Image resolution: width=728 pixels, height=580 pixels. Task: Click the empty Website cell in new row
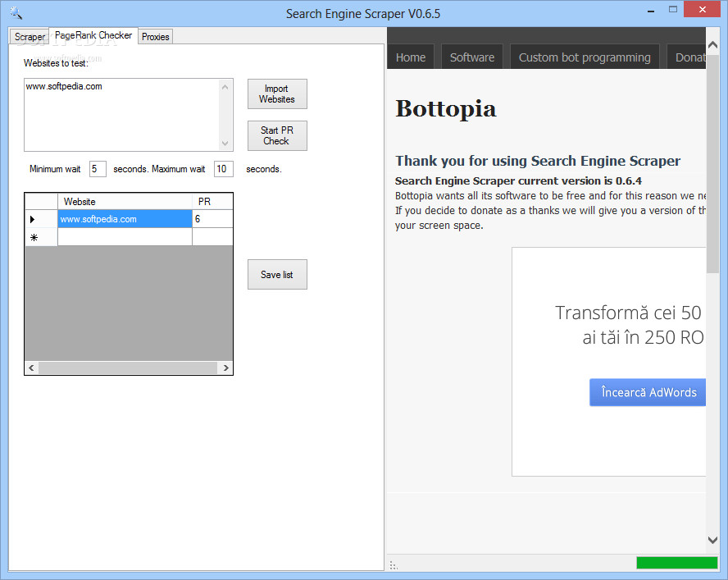tap(125, 237)
